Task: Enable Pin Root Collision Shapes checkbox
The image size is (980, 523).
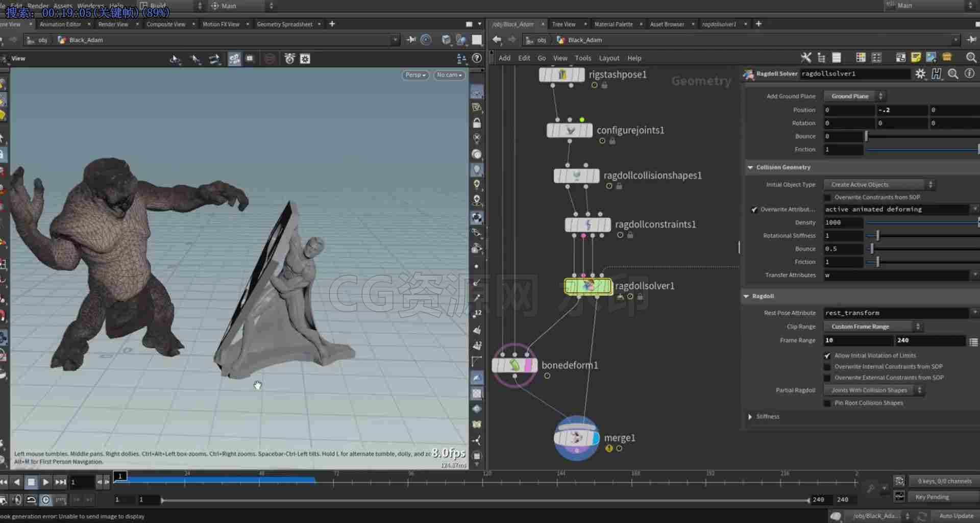Action: click(827, 403)
